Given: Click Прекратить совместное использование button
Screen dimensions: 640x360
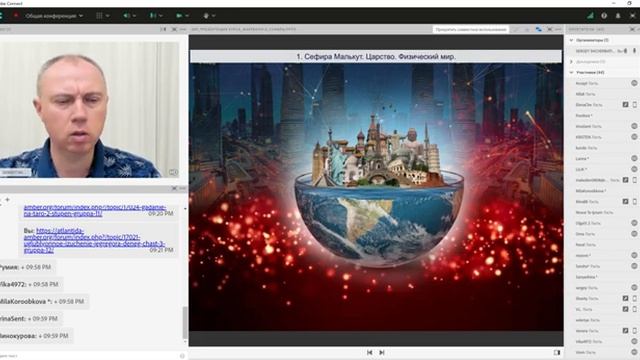Looking at the screenshot, I should point(471,29).
